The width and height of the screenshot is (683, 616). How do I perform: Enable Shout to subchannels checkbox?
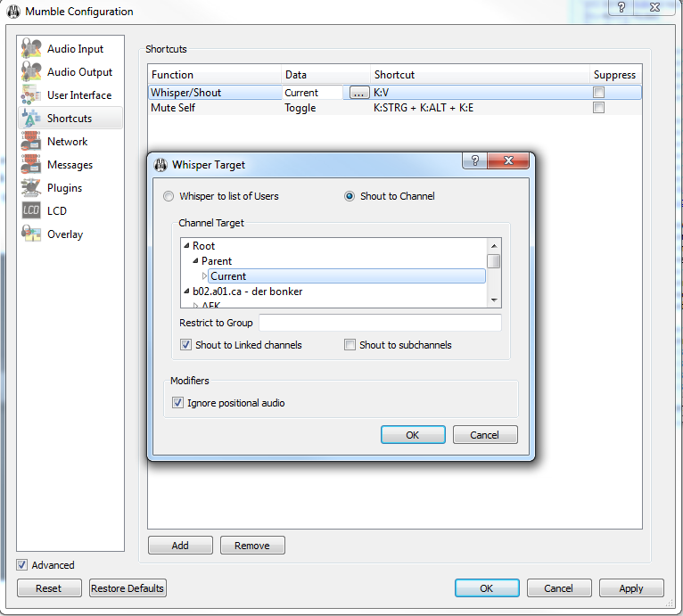tap(350, 345)
